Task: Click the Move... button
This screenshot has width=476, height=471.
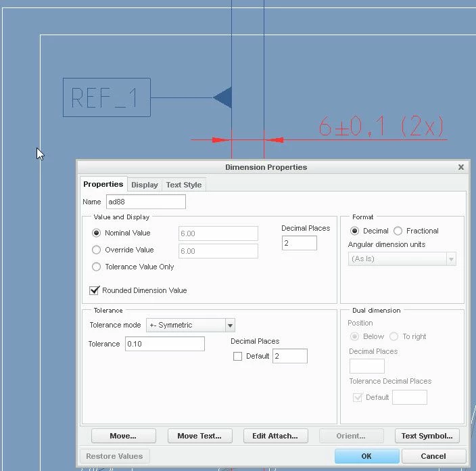Action: pos(123,436)
